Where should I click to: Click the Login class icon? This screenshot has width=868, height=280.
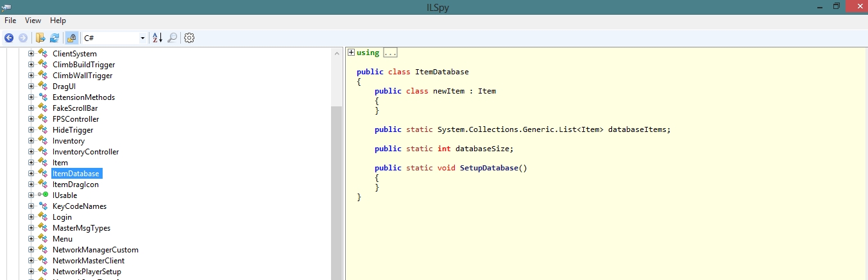[x=43, y=217]
